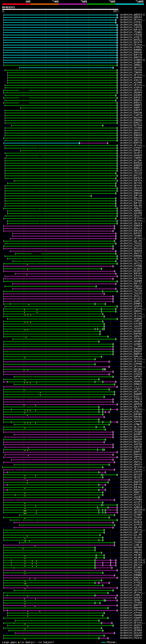Select the AV421571 query label
Viewport: 146px width, 644px height.
(8, 8)
